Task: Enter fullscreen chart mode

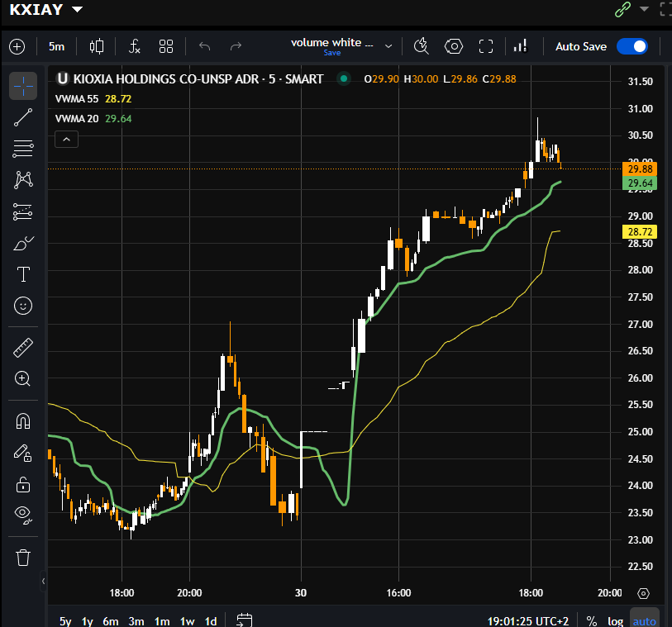Action: point(486,46)
